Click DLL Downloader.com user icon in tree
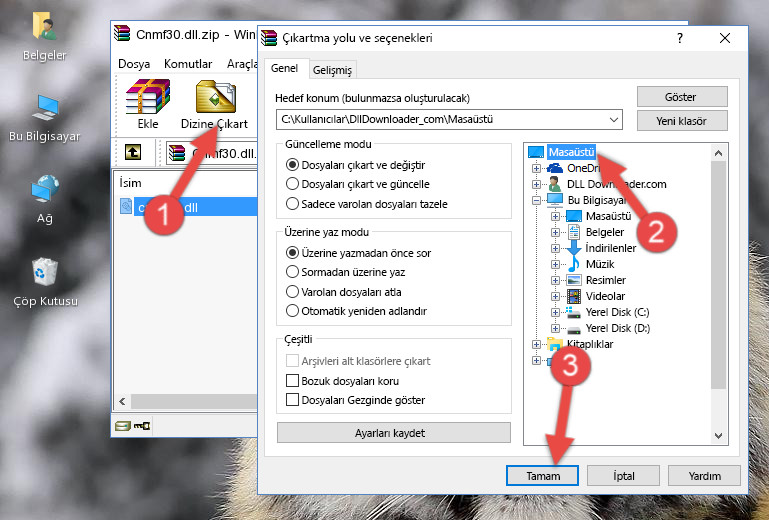 pos(555,184)
